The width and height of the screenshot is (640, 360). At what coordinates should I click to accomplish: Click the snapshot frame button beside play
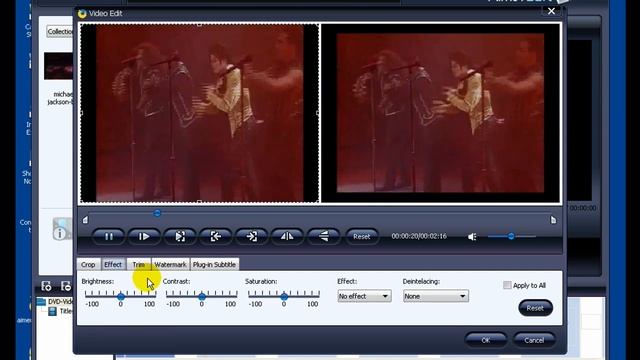point(180,236)
